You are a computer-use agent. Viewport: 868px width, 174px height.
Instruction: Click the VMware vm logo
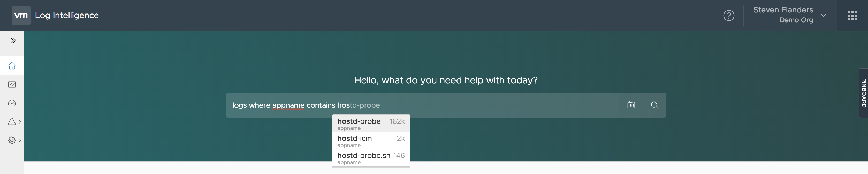21,16
